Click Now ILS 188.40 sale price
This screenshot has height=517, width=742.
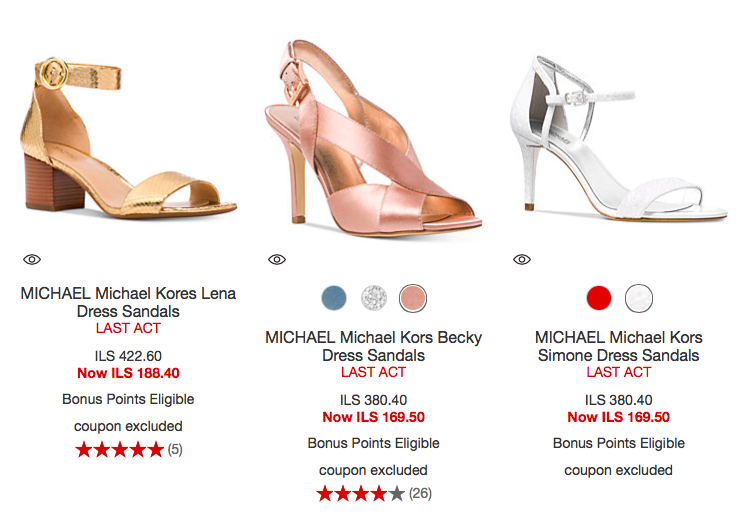[x=128, y=373]
